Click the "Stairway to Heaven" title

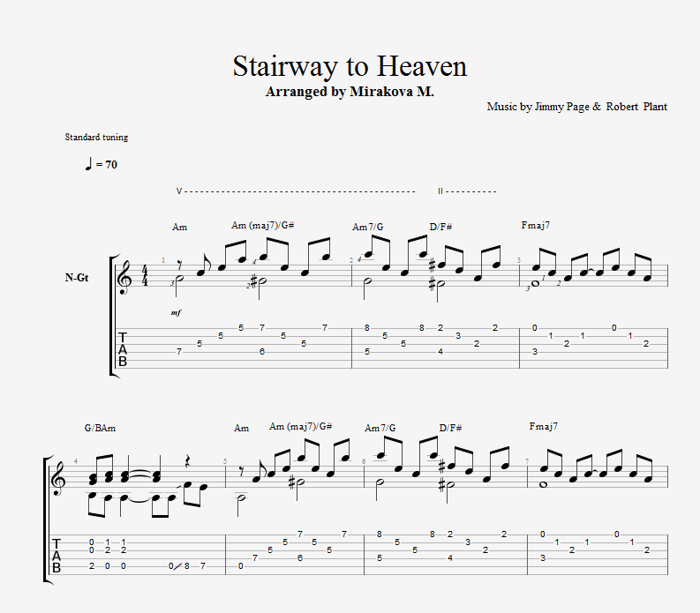(x=350, y=66)
